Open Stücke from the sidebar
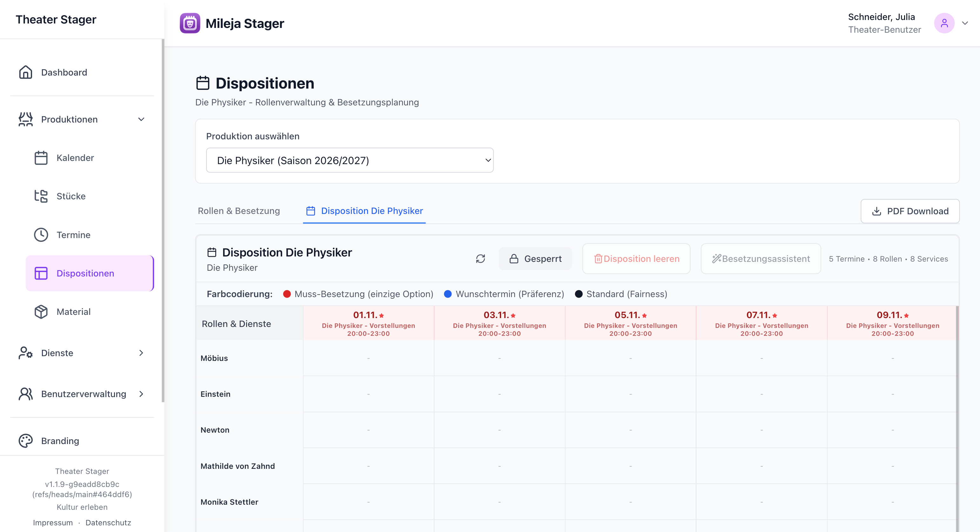 [x=71, y=196]
